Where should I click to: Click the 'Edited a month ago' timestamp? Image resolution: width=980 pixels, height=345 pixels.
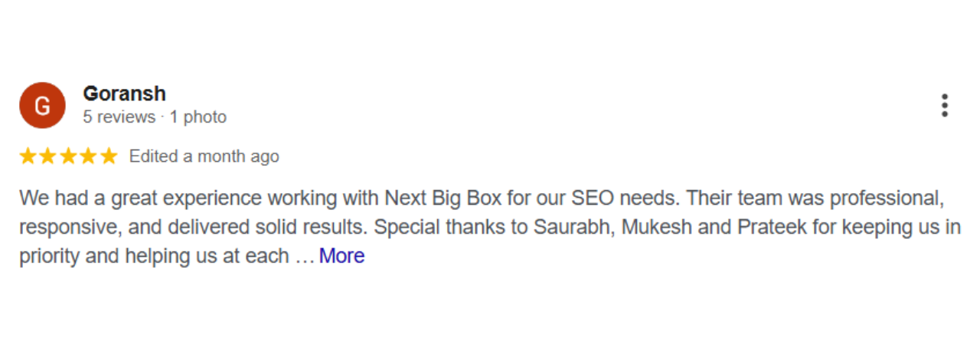[204, 157]
